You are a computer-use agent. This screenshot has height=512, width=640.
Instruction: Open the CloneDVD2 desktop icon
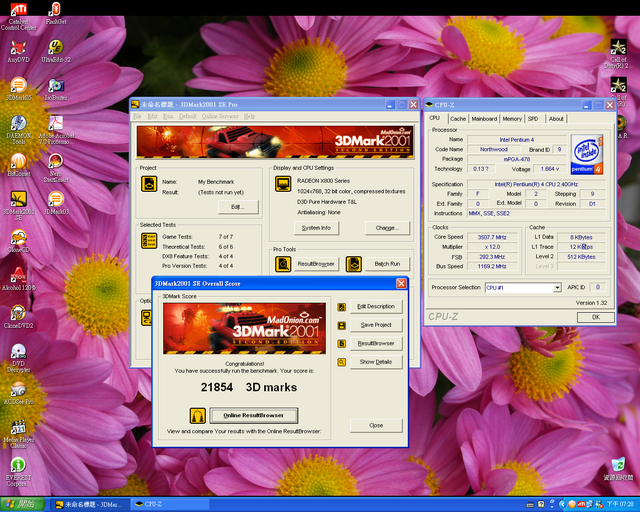pos(18,317)
